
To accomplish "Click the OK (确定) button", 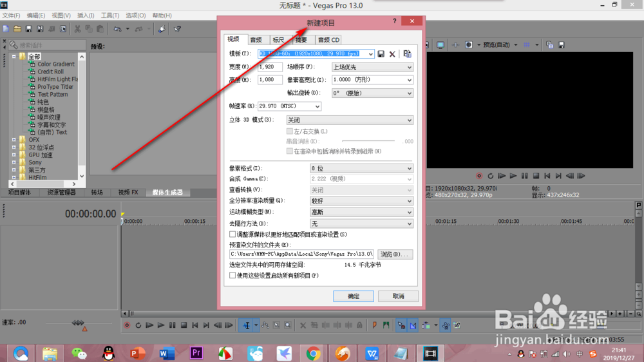I will click(x=353, y=296).
